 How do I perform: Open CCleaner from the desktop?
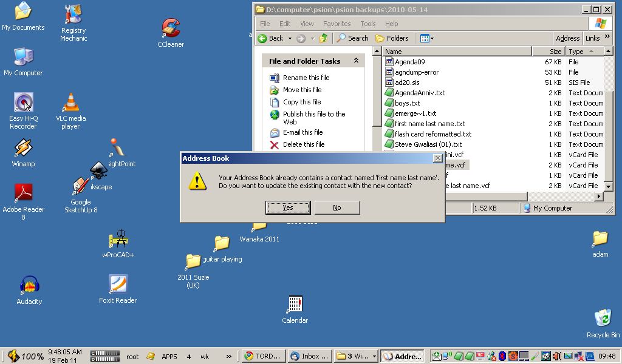(171, 29)
